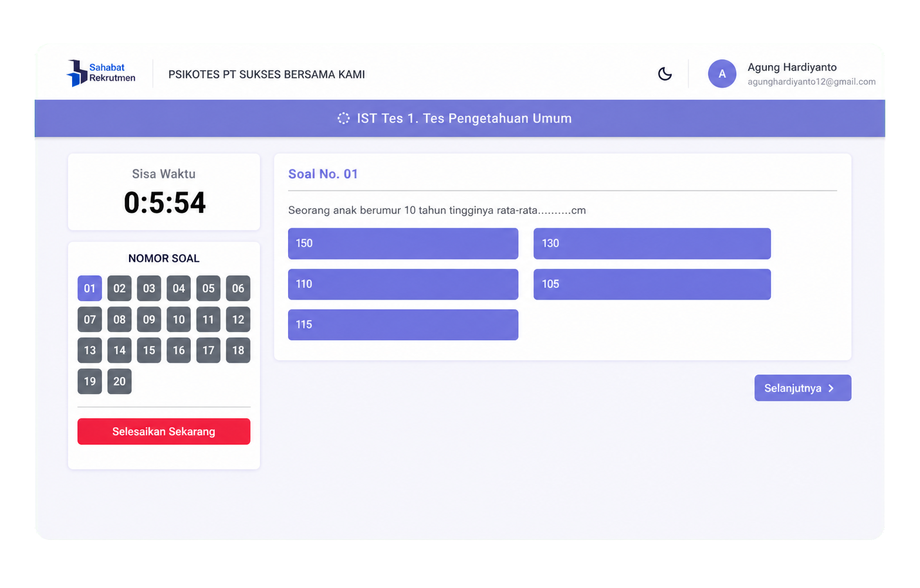Jump to question number 03
The image size is (920, 588).
pos(149,288)
